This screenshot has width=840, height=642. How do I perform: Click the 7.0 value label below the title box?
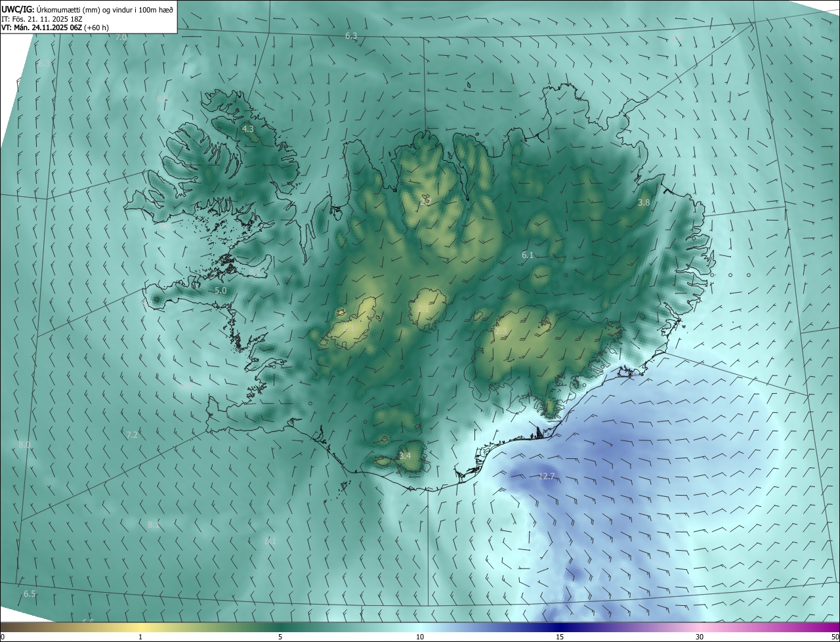[121, 37]
